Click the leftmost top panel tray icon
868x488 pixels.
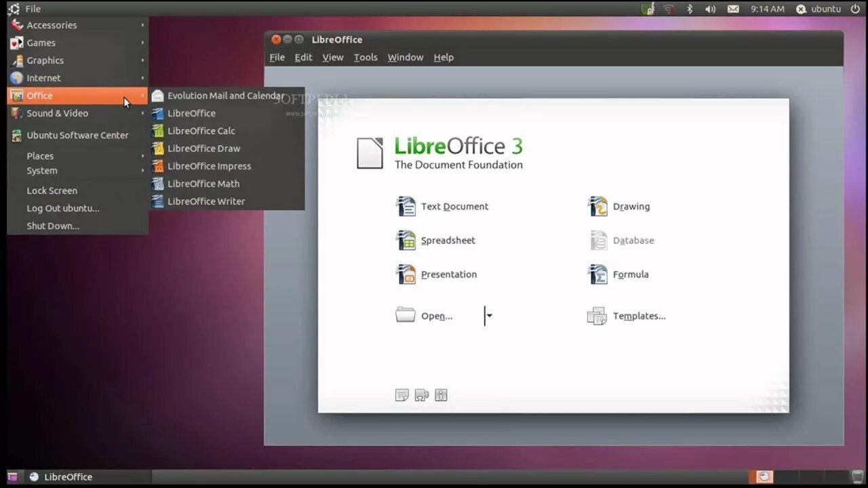click(648, 9)
